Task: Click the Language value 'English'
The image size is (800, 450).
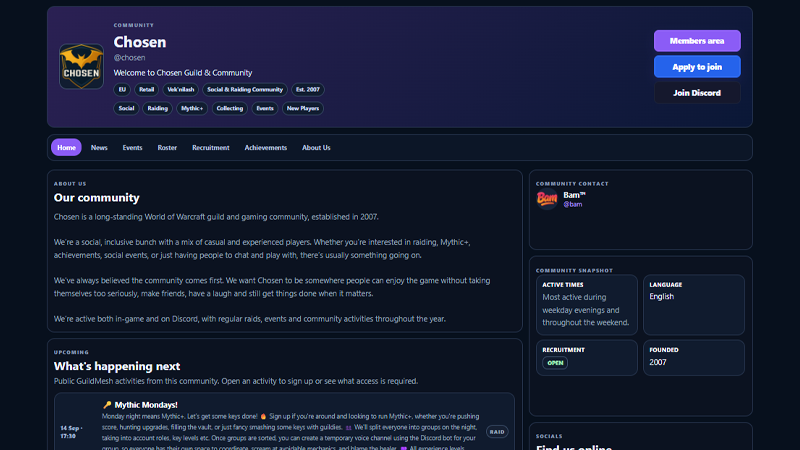Action: coord(662,296)
